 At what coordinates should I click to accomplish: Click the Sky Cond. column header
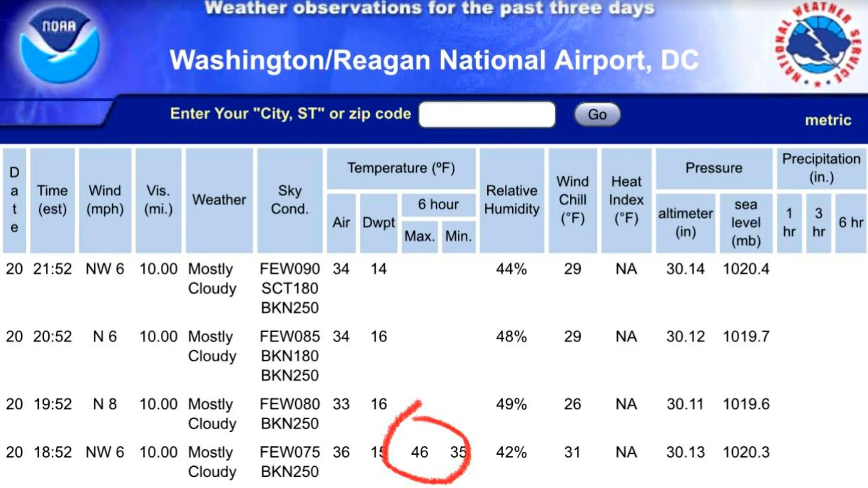click(x=289, y=200)
